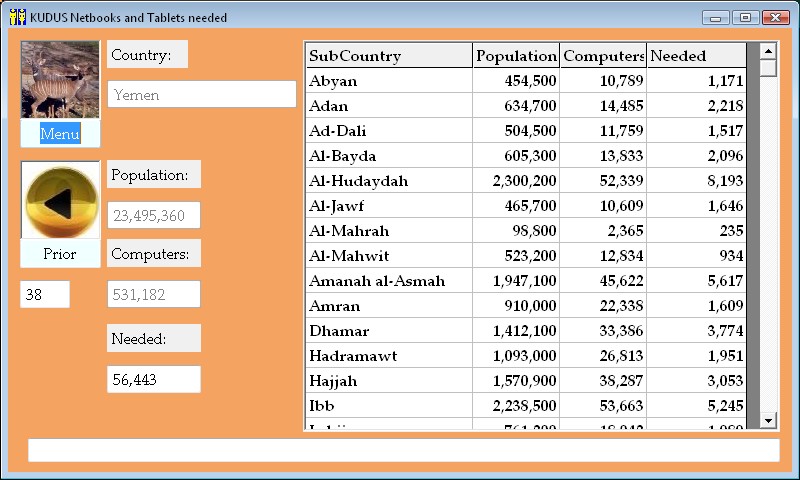Click the highlighted Menu label
This screenshot has height=480, width=800.
[x=60, y=134]
